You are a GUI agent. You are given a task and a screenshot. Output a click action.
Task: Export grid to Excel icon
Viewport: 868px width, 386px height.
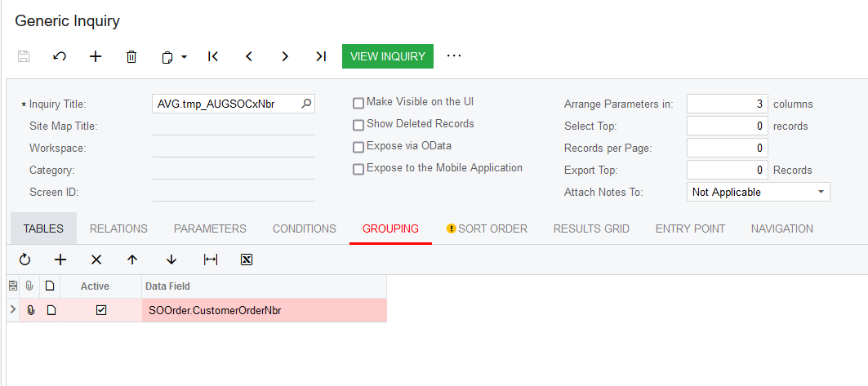[247, 260]
